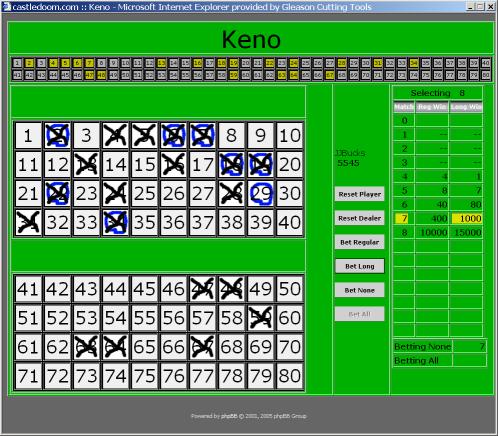Place a Bet Regular wager
The width and height of the screenshot is (498, 436).
(359, 242)
